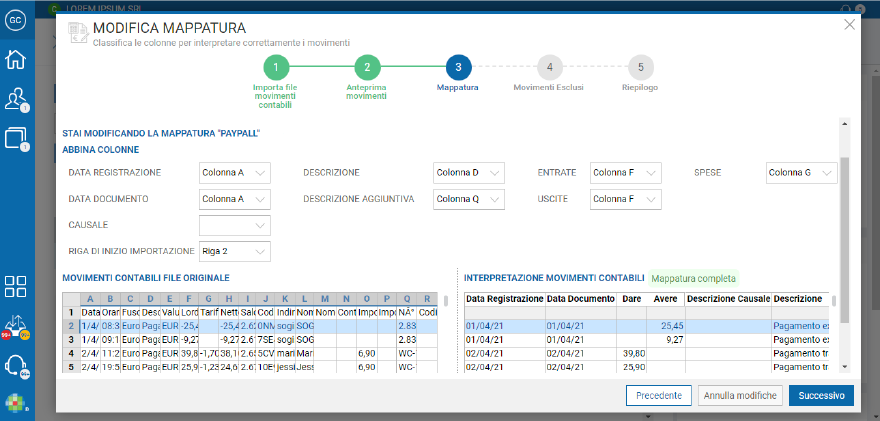The image size is (880, 421).
Task: Close the Modifica Mappatura dialog
Action: coord(850,24)
